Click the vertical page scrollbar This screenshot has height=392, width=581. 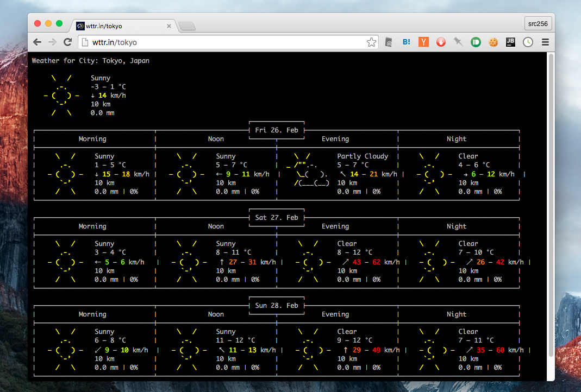pos(550,206)
